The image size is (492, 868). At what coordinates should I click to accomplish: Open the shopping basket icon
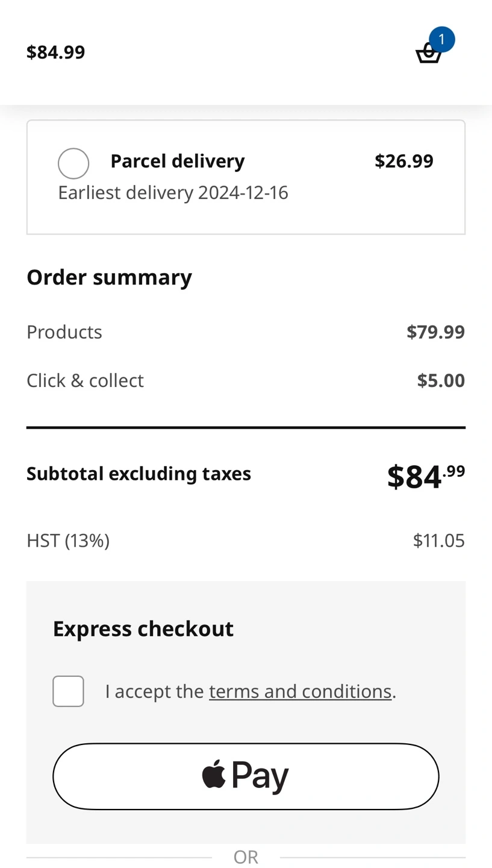(428, 53)
